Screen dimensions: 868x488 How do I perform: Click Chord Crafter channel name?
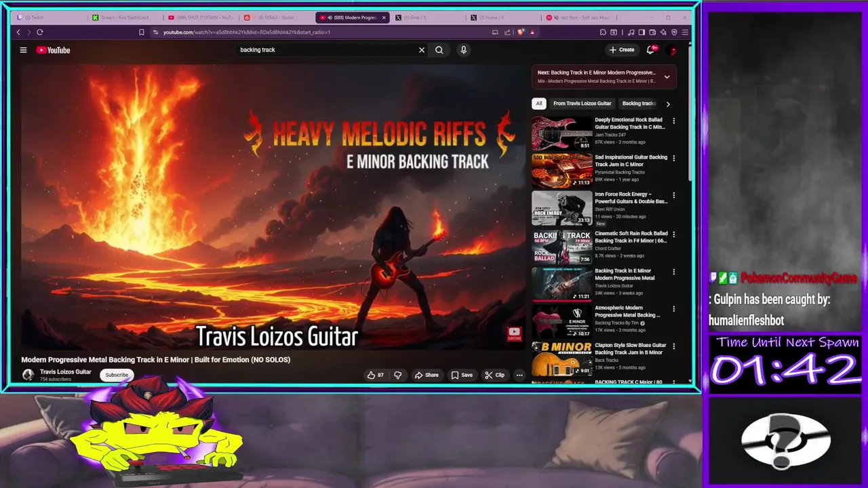tap(608, 248)
